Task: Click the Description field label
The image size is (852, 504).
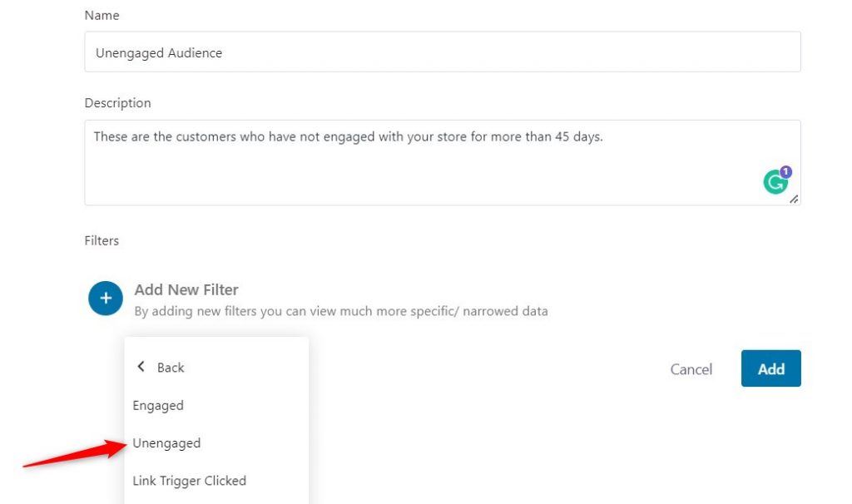Action: 117,102
